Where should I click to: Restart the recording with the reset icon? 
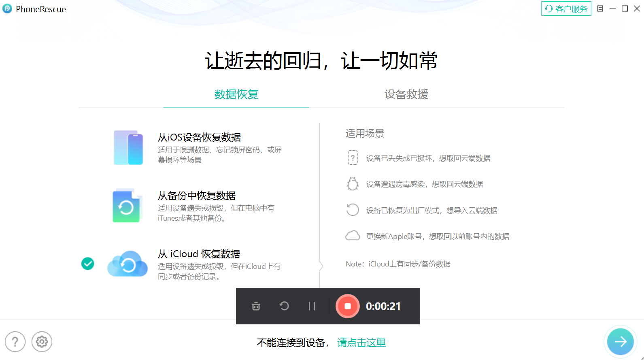(284, 306)
